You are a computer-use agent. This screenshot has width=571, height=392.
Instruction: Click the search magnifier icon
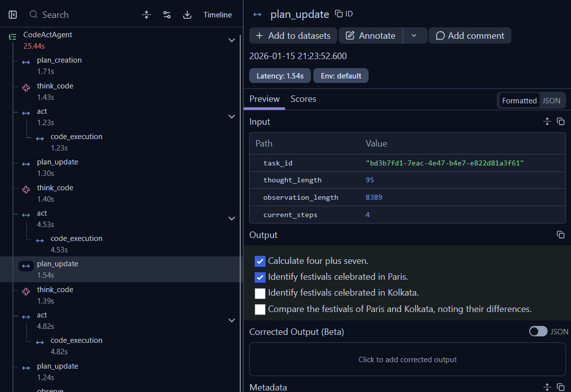(33, 14)
